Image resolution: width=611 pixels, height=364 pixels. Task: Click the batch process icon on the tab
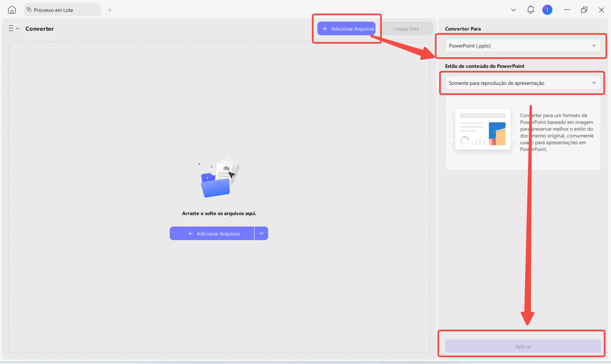pos(29,10)
